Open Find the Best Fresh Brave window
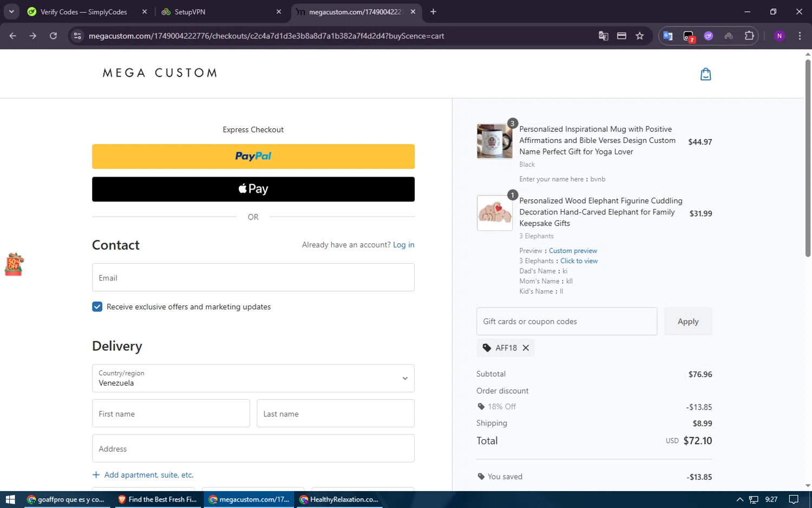This screenshot has width=812, height=508. (x=158, y=499)
